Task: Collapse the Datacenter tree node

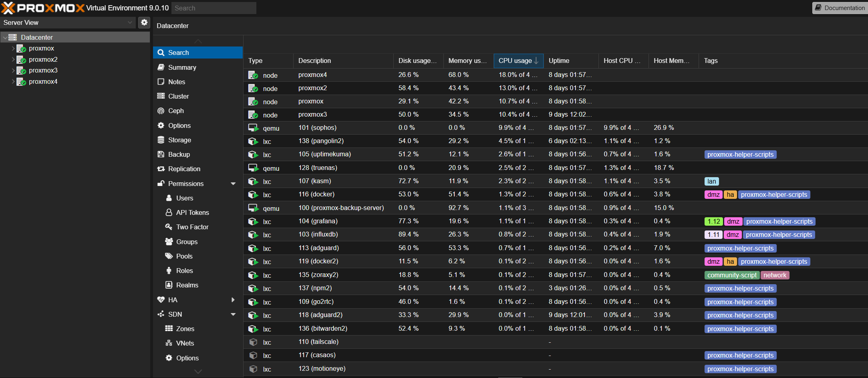Action: [5, 37]
